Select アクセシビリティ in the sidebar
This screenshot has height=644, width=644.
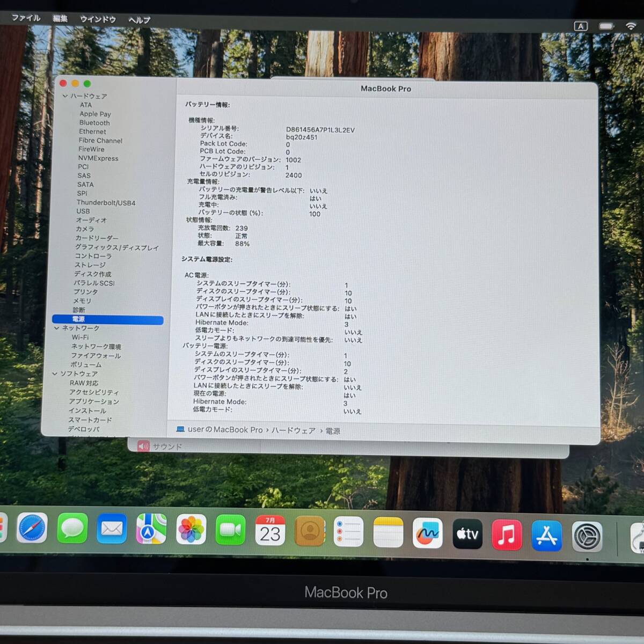(94, 392)
